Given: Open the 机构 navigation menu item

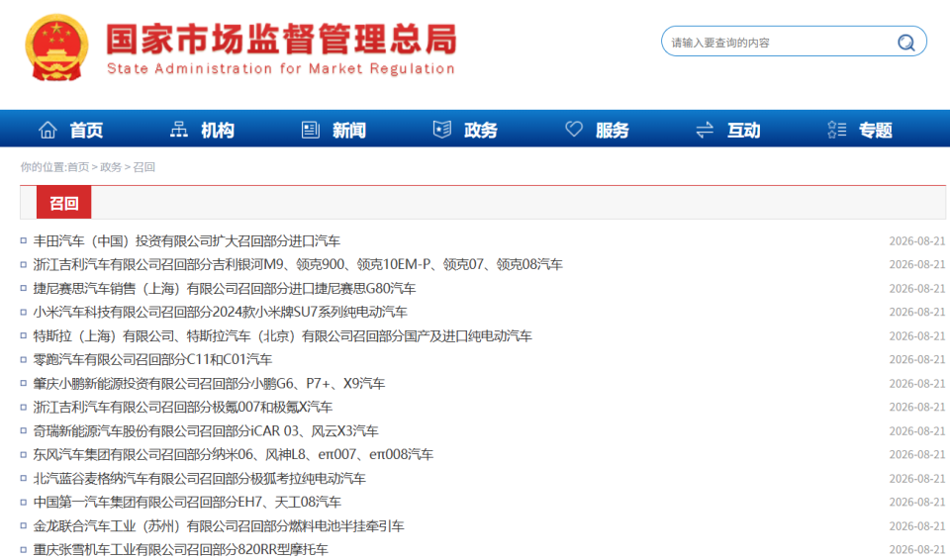Looking at the screenshot, I should [x=218, y=131].
